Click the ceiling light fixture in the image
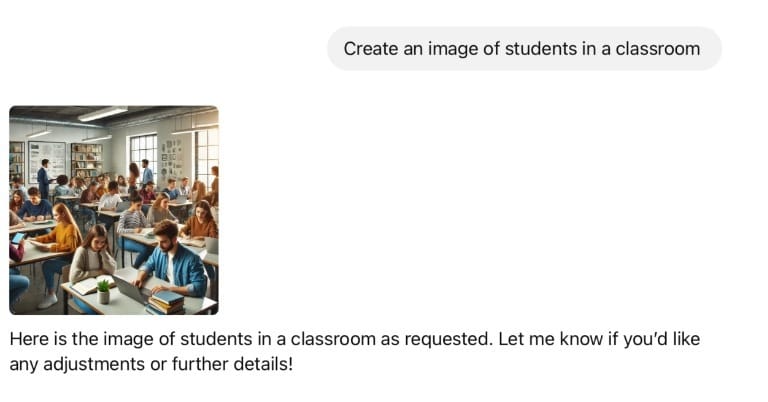The width and height of the screenshot is (768, 402). pos(102,113)
